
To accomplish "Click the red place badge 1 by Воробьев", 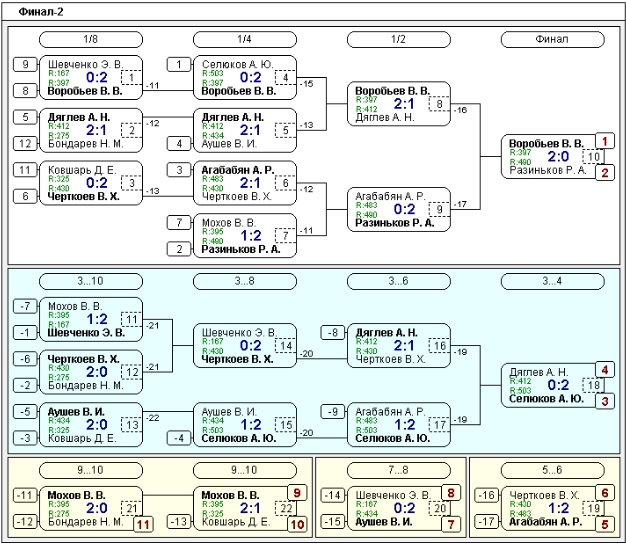I will pyautogui.click(x=605, y=141).
